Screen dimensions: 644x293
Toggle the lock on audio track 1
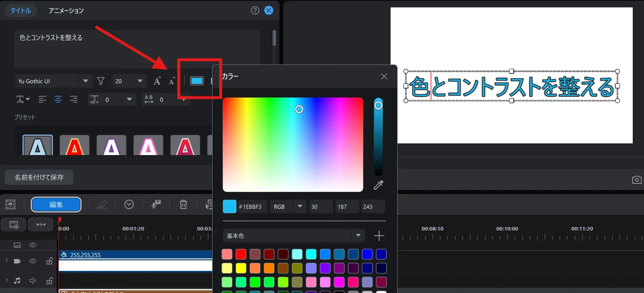point(49,281)
